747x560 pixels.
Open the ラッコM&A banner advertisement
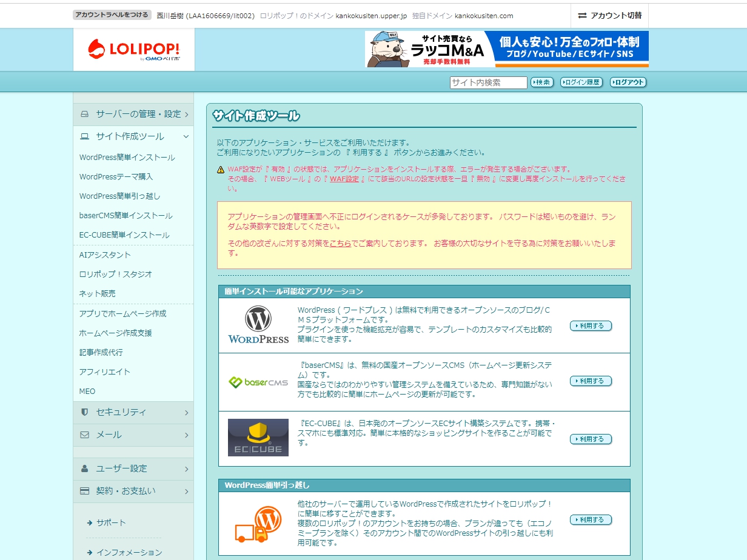[507, 49]
